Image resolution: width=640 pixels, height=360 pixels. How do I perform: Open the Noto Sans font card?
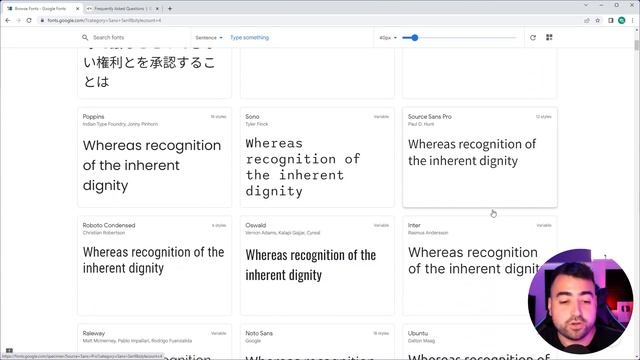(317, 342)
